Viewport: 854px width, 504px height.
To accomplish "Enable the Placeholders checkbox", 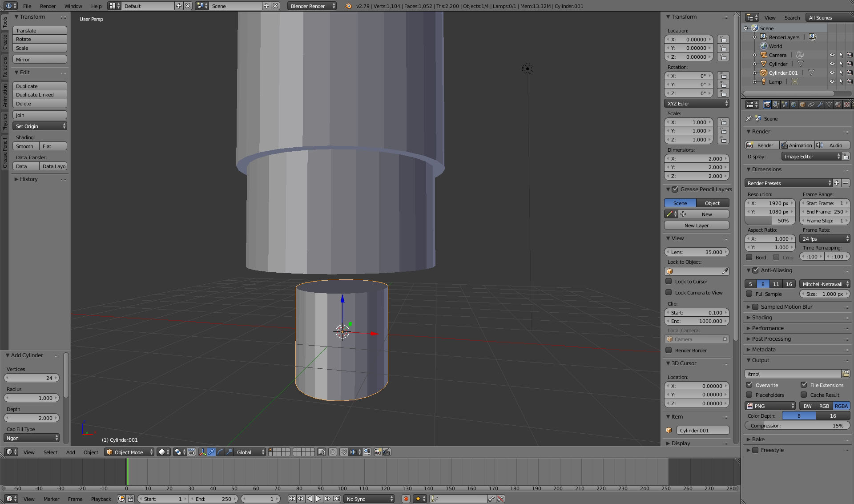I will (x=749, y=395).
